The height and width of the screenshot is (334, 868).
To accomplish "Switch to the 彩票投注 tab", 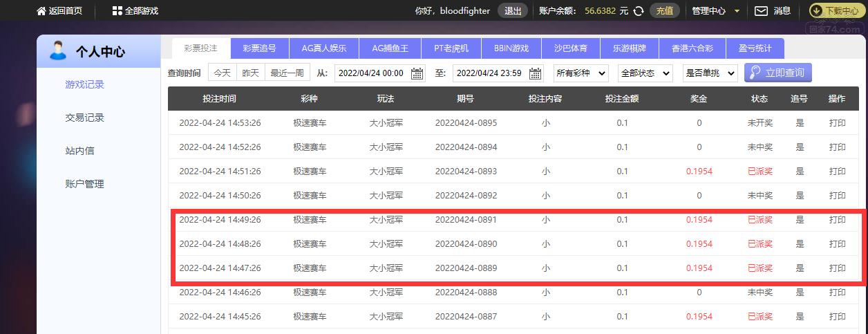I will coord(200,48).
